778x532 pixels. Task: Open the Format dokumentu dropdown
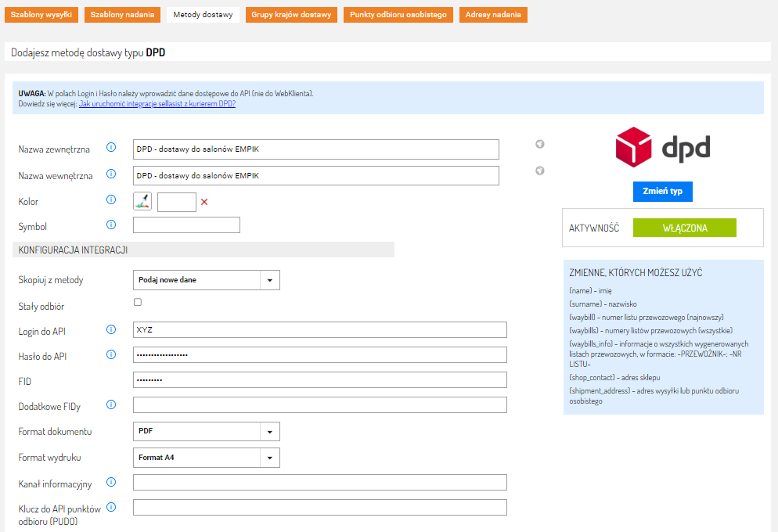(x=207, y=431)
